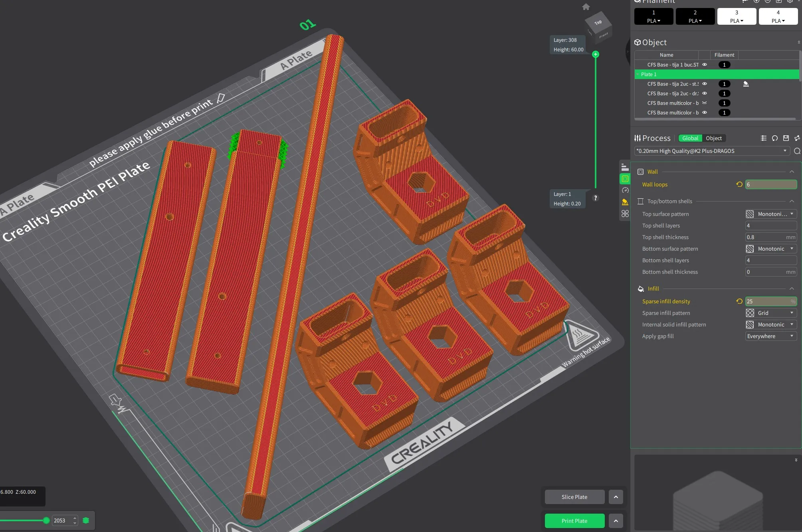
Task: Click the Process sliders icon
Action: point(638,138)
